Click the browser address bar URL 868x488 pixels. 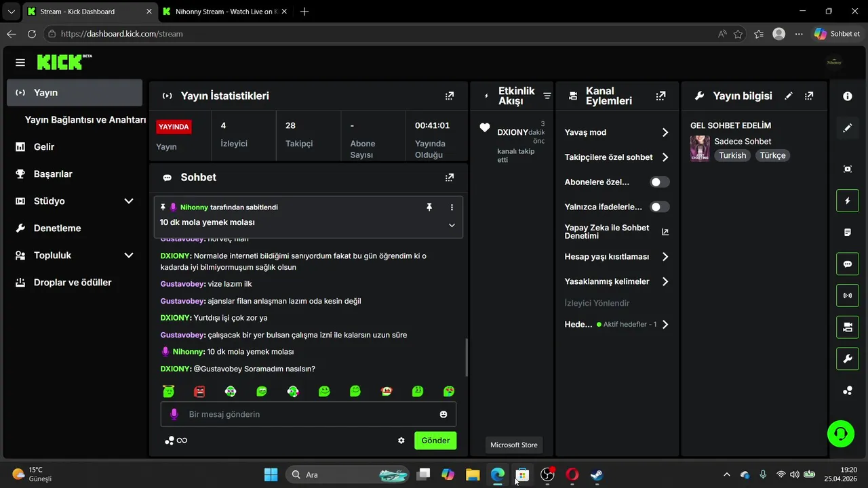[x=122, y=34]
